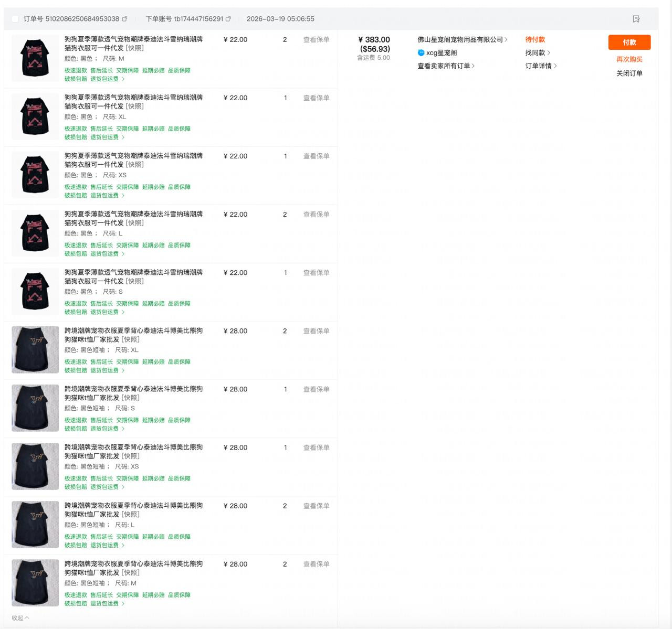672x629 pixels.
Task: View 查看保单 for 黑色短袖 size L item
Action: 316,505
